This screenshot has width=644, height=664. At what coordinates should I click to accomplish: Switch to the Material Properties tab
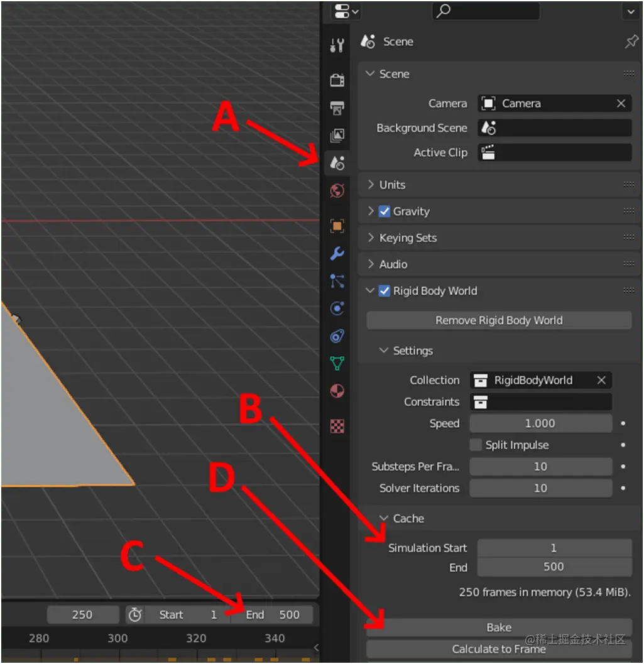[x=337, y=391]
